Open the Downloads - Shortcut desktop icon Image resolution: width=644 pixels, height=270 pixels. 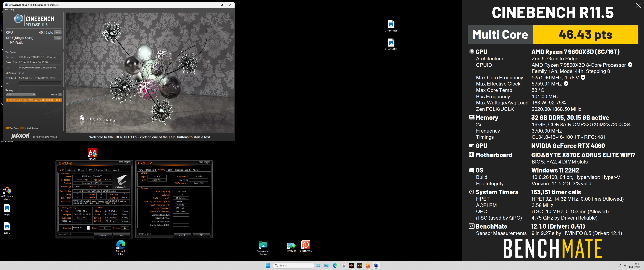coord(263,248)
